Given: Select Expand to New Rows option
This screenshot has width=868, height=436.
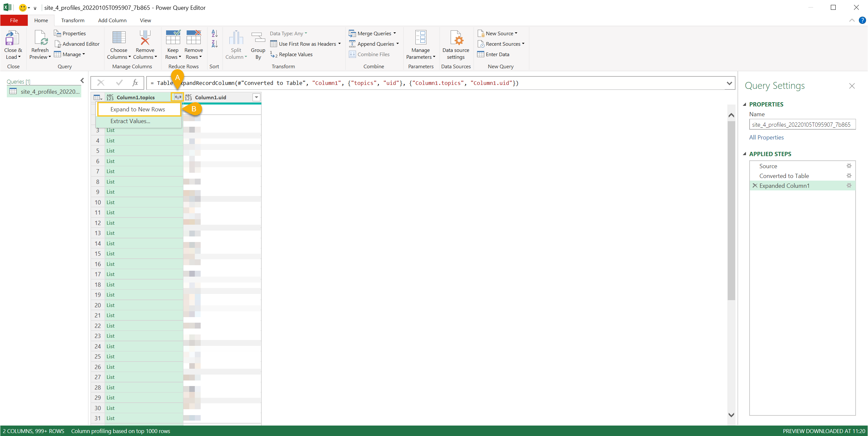Looking at the screenshot, I should pos(138,109).
